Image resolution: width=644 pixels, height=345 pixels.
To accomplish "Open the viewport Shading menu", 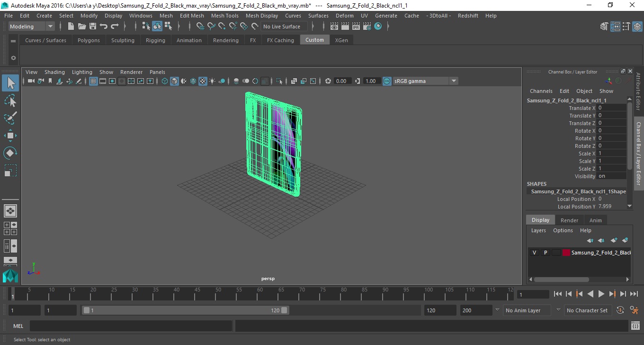I will coord(54,72).
